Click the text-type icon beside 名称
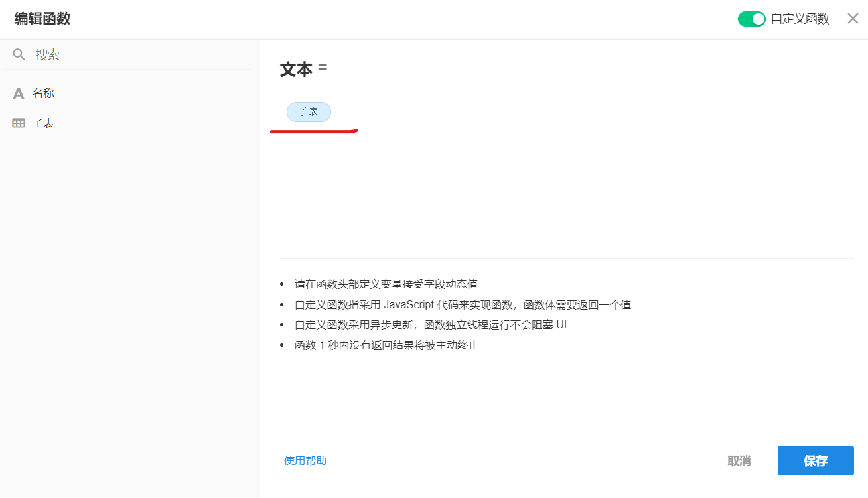Image resolution: width=868 pixels, height=498 pixels. (19, 93)
